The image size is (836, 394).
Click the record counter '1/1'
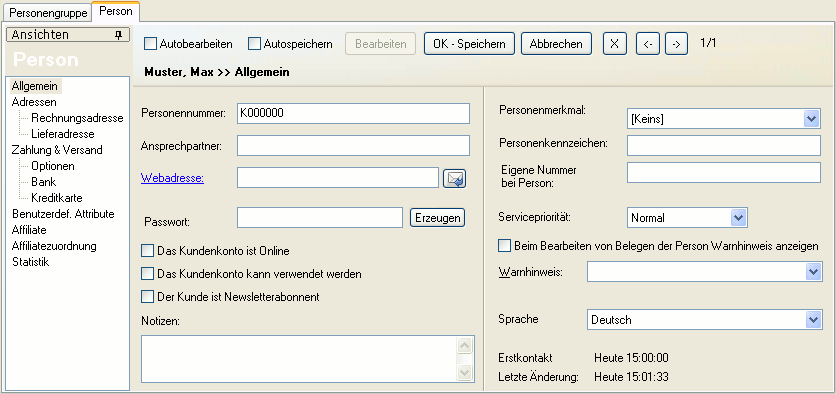click(708, 43)
